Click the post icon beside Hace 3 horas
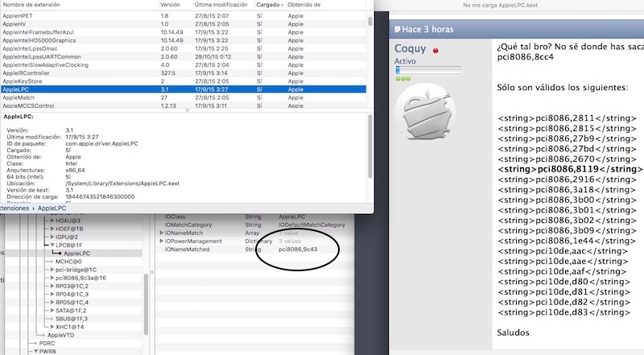Image resolution: width=644 pixels, height=355 pixels. [397, 29]
